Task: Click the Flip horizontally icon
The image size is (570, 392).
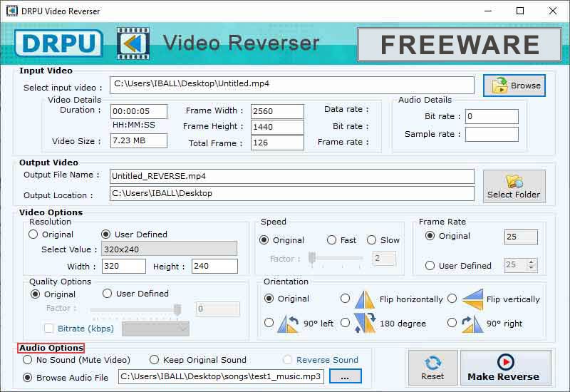Action: tap(365, 300)
